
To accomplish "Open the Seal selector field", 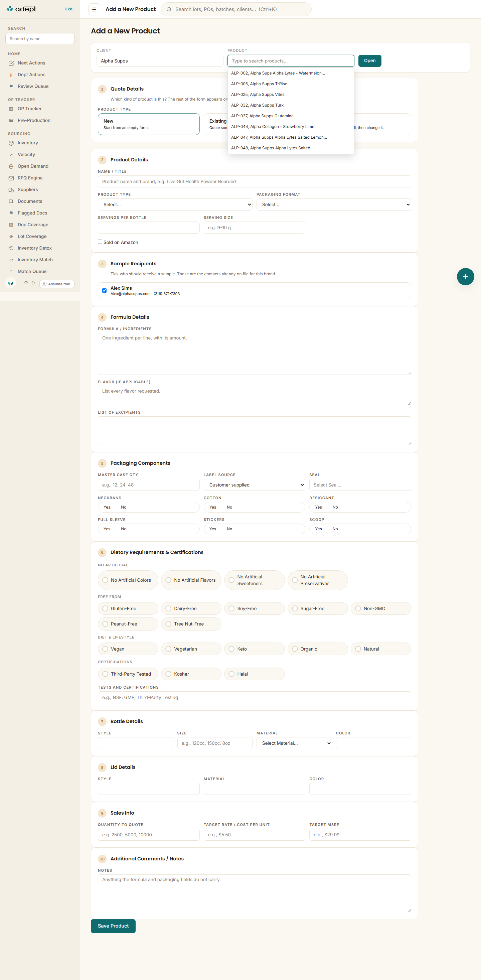I will 360,485.
